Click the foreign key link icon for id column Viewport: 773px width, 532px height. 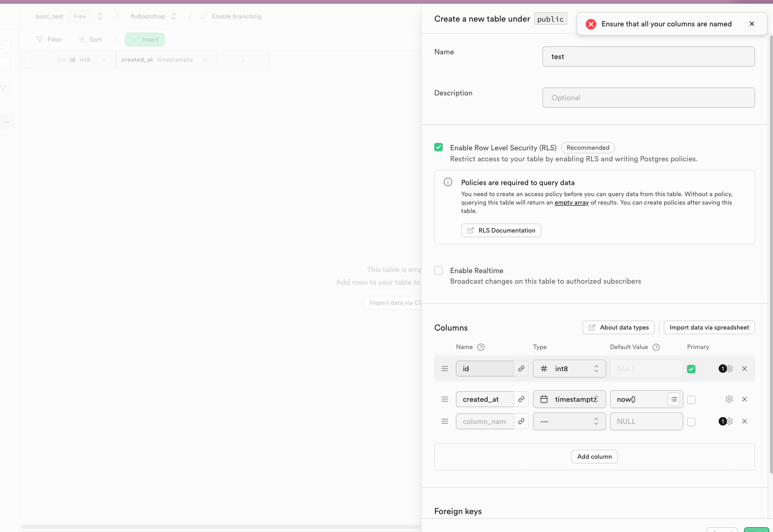point(521,369)
